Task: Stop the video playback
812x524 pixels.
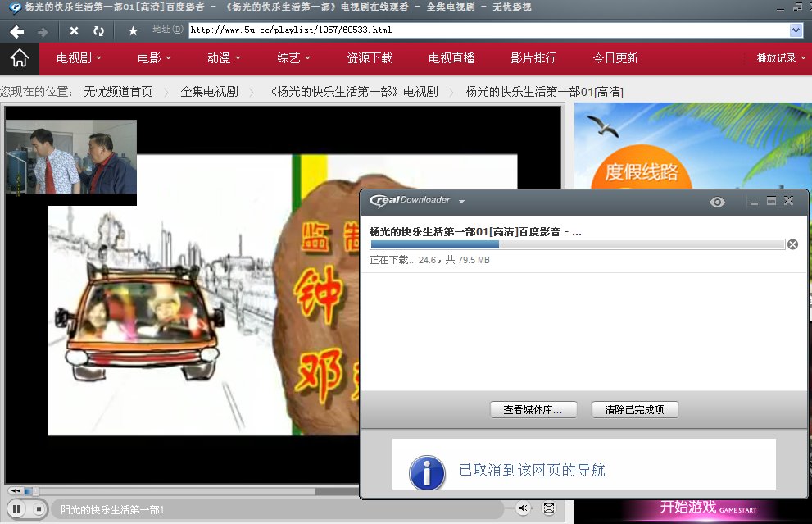Action: [38, 508]
